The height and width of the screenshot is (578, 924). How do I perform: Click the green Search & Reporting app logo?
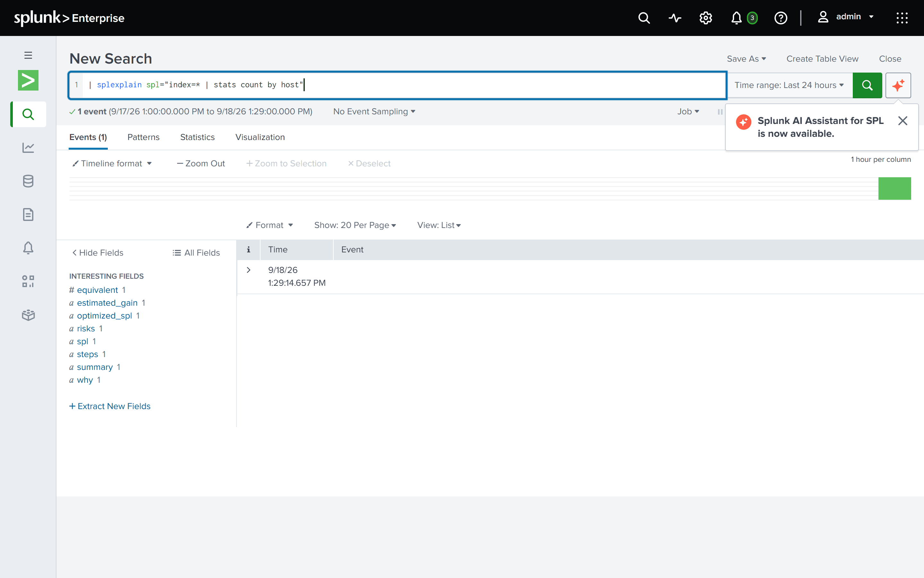[x=28, y=80]
